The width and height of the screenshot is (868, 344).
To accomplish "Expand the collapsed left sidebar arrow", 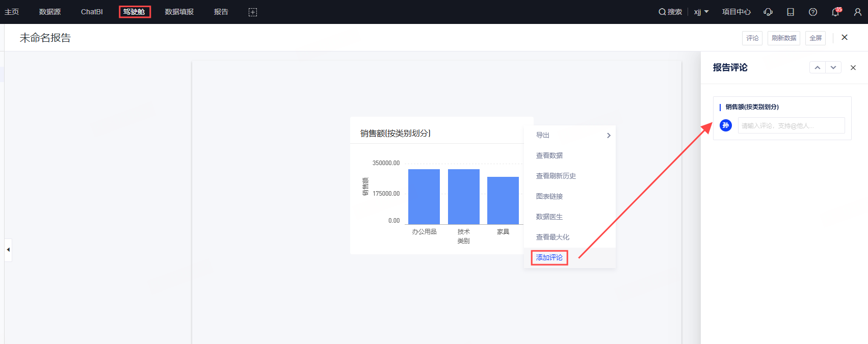I will tap(8, 250).
